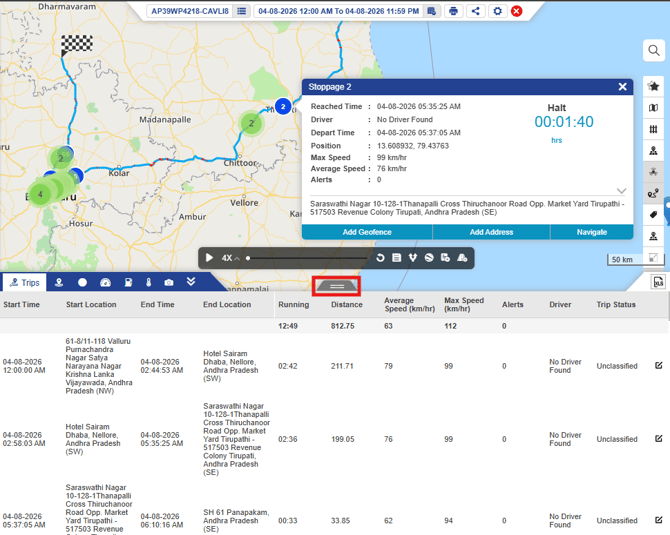This screenshot has height=535, width=670.
Task: Click Add Address button
Action: click(491, 232)
